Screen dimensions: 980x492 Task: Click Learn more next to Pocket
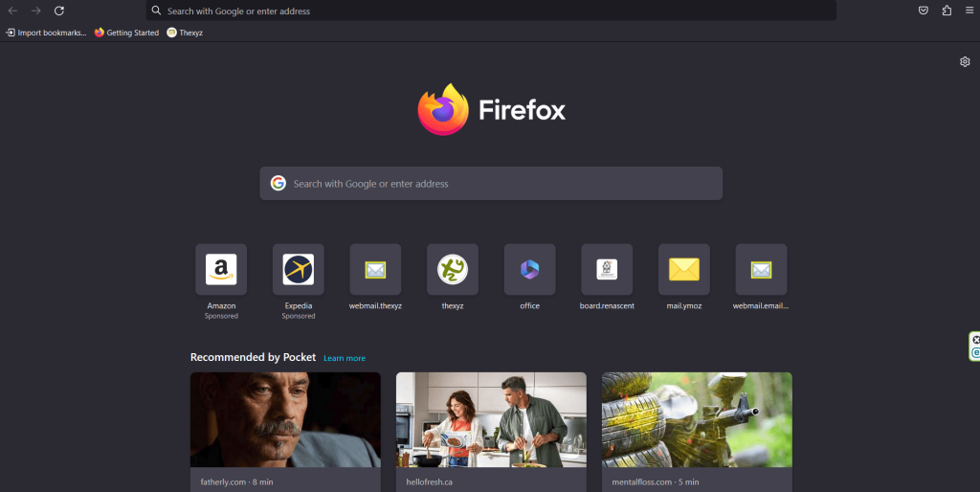tap(345, 358)
